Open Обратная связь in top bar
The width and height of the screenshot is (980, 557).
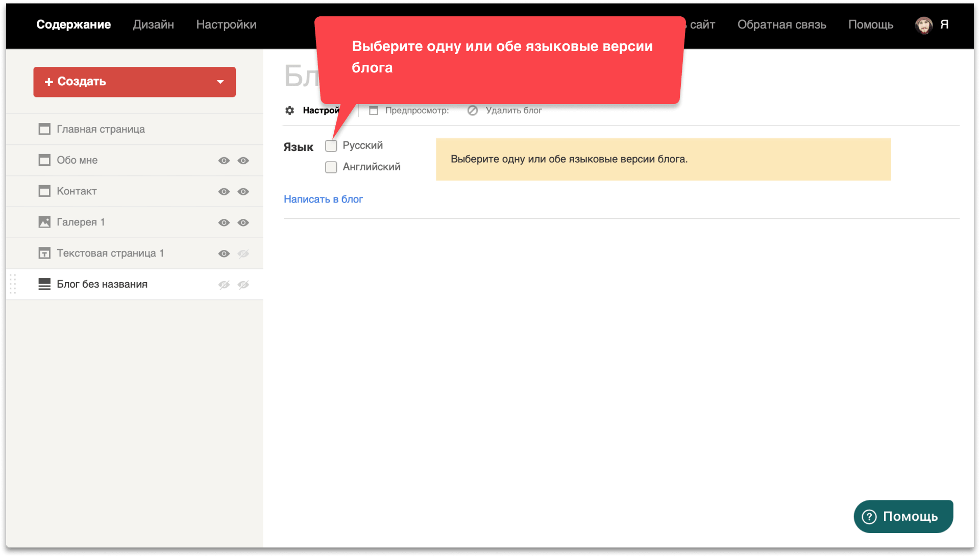(781, 24)
